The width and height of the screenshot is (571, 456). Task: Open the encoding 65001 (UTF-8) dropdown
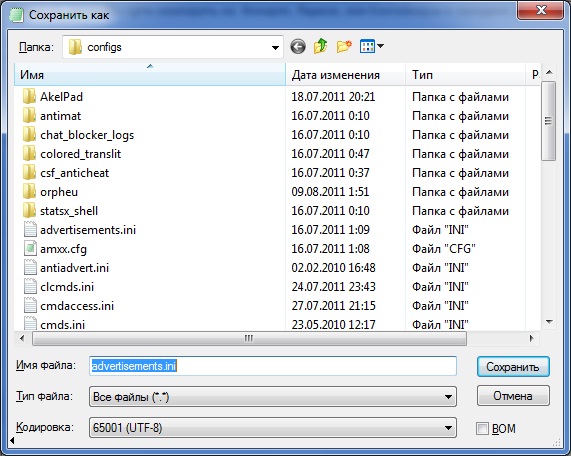(x=273, y=428)
